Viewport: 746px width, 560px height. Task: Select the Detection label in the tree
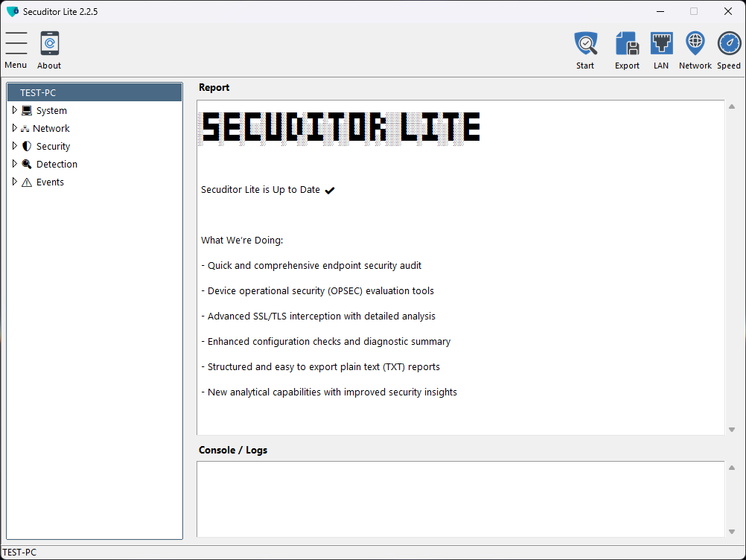[57, 164]
